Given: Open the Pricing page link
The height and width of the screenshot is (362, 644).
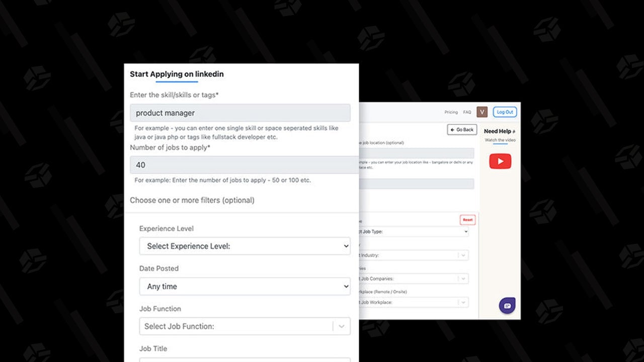Looking at the screenshot, I should 451,112.
